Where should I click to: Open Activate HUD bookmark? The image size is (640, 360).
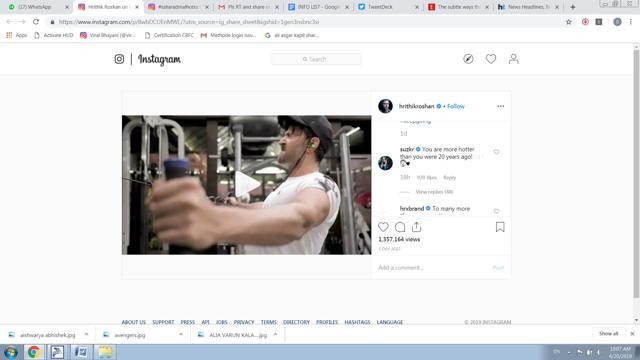pyautogui.click(x=54, y=36)
